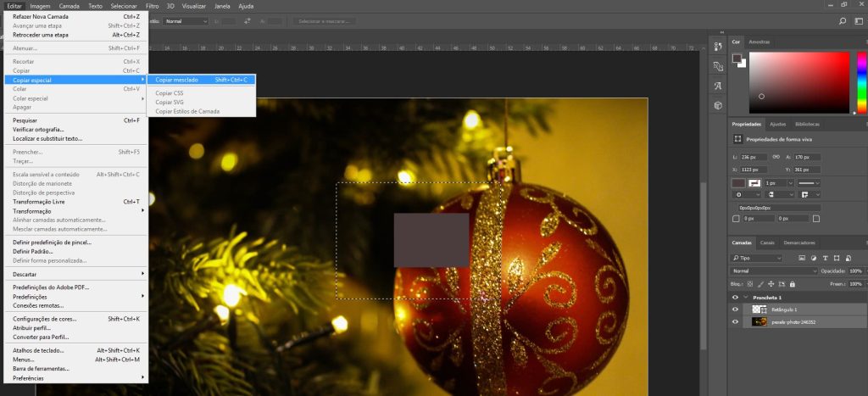The height and width of the screenshot is (396, 868).
Task: Click the Opacidade 100% field
Action: tap(856, 271)
